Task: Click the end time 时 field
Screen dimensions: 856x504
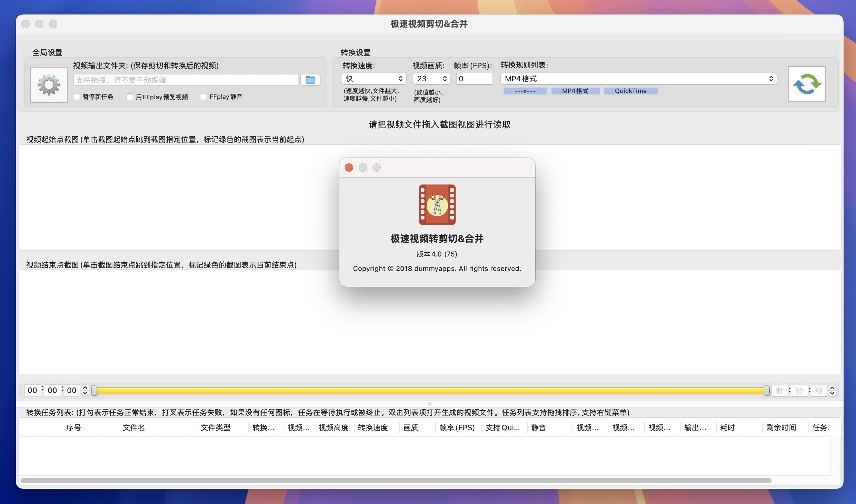Action: point(779,391)
